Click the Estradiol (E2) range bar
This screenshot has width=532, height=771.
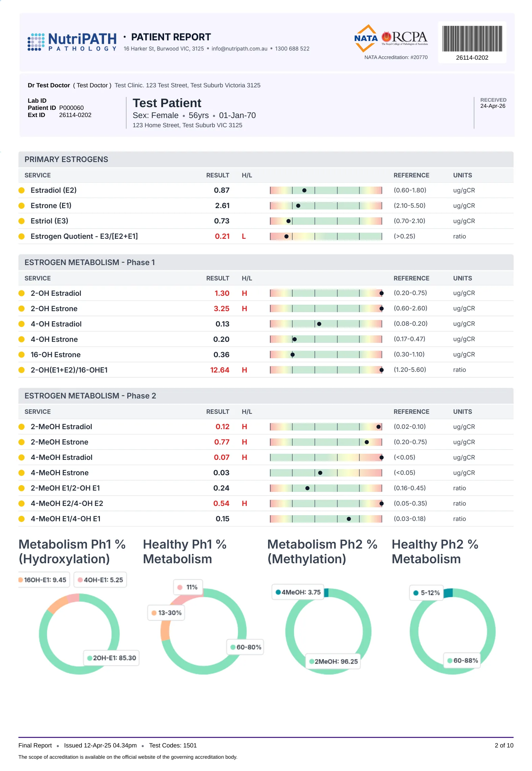[326, 190]
